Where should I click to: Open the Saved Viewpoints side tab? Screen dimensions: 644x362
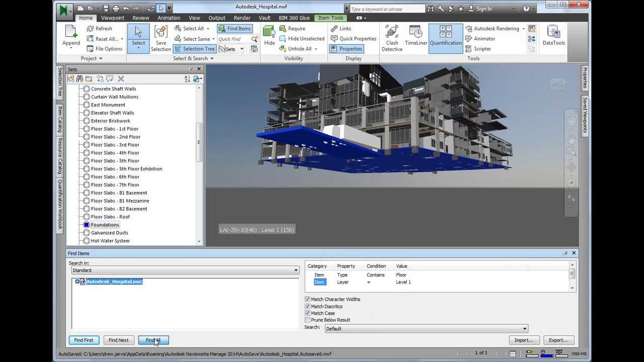tap(585, 116)
